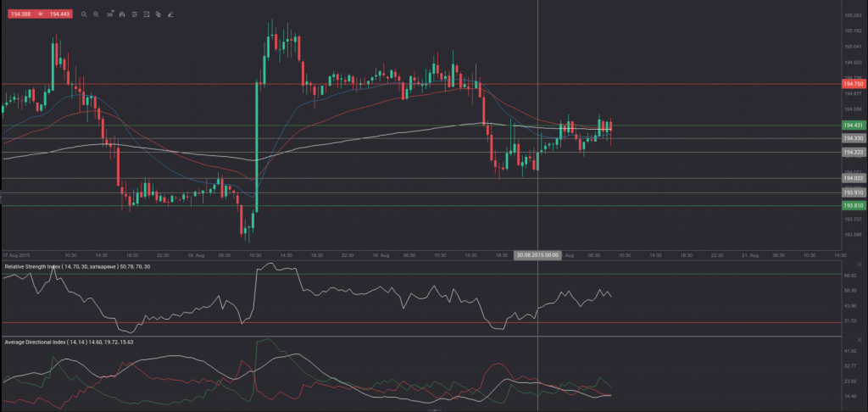Select the 194.022 horizontal line label

[x=854, y=178]
